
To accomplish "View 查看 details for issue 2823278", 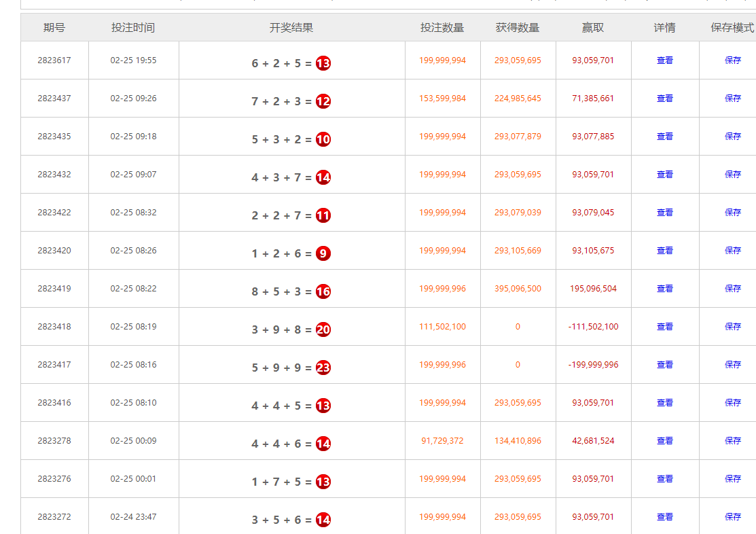I will click(664, 441).
